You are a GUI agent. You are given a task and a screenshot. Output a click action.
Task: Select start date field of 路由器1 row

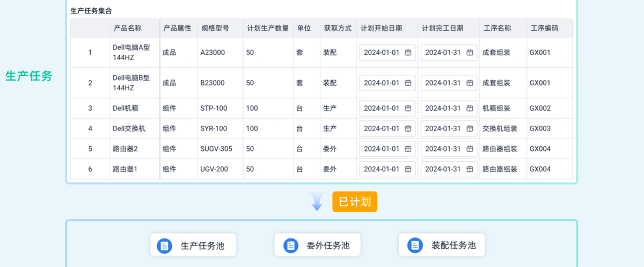tap(387, 169)
